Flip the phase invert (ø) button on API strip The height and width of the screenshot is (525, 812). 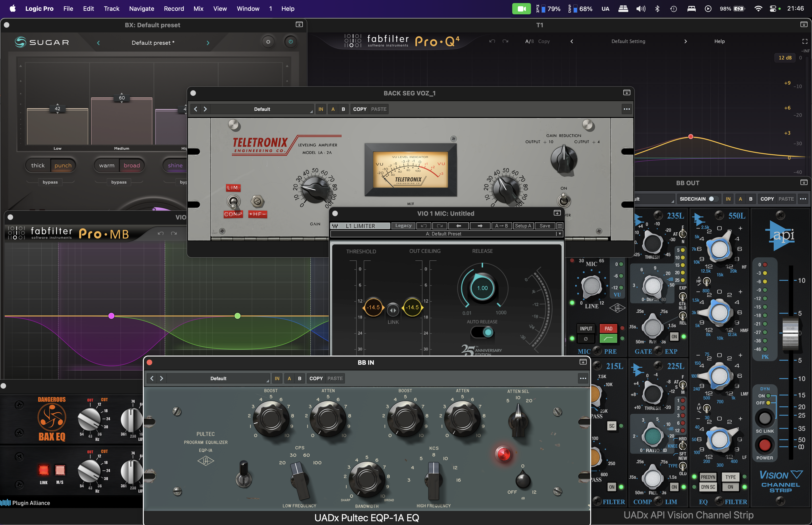(x=586, y=339)
